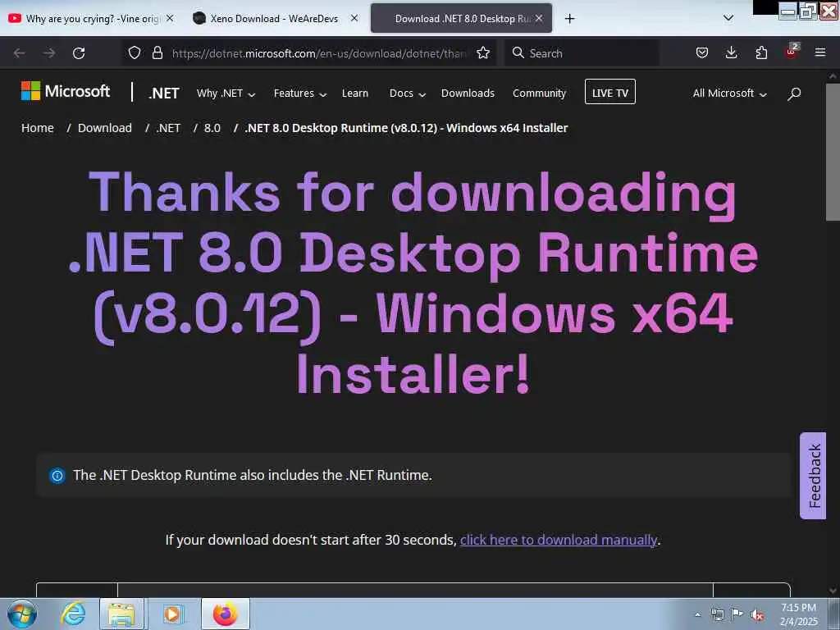Go to Download breadcrumb
The width and height of the screenshot is (840, 630).
coord(104,128)
